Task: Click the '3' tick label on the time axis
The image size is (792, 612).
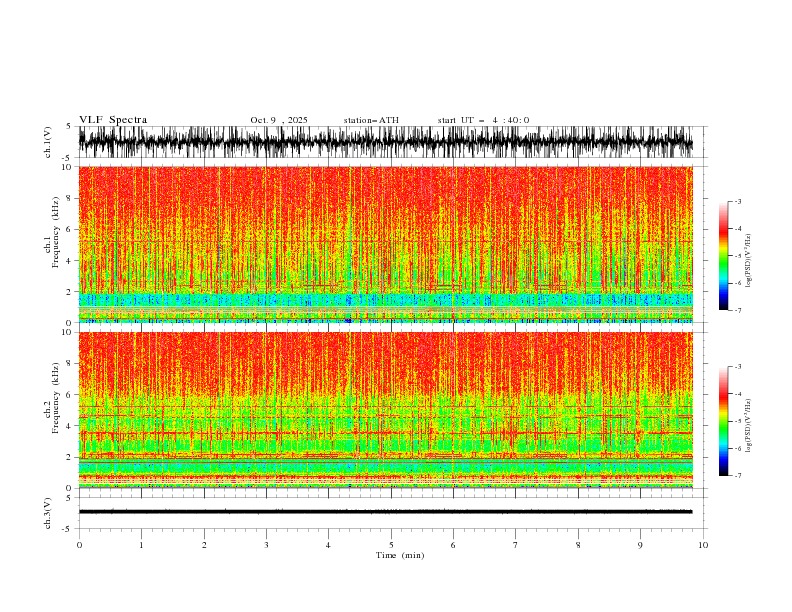Action: click(266, 545)
